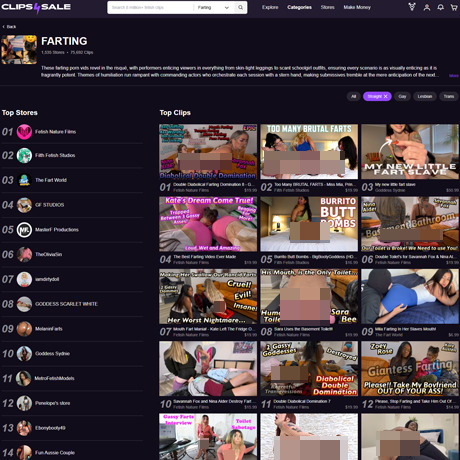Open MasterF Productions store avatar
This screenshot has width=460, height=460.
click(x=24, y=230)
